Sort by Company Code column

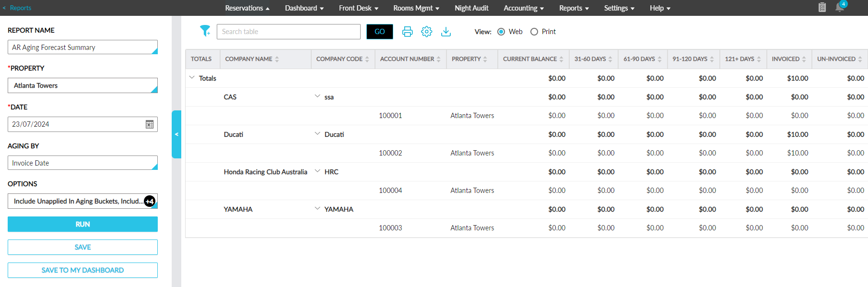[367, 59]
